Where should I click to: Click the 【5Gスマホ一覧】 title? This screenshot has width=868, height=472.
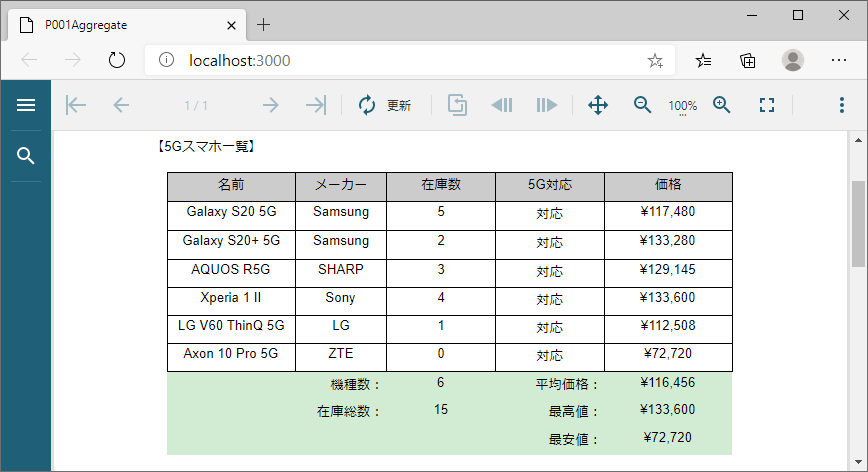[x=206, y=147]
